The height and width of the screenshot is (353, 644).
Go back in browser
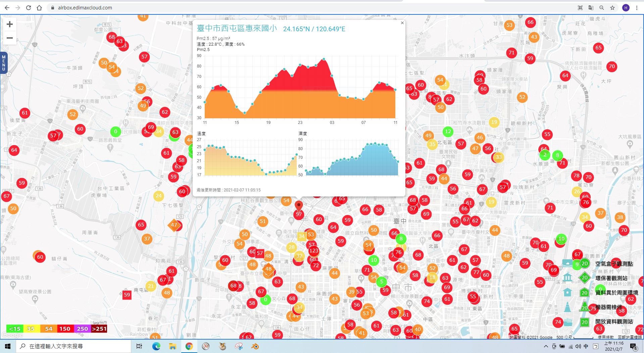[7, 7]
